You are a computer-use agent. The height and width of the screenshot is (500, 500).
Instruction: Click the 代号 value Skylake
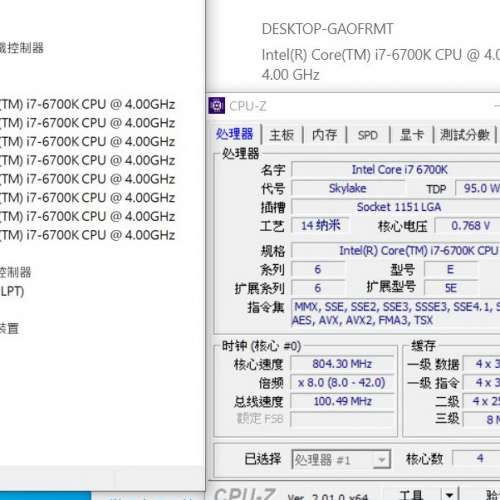pos(348,188)
